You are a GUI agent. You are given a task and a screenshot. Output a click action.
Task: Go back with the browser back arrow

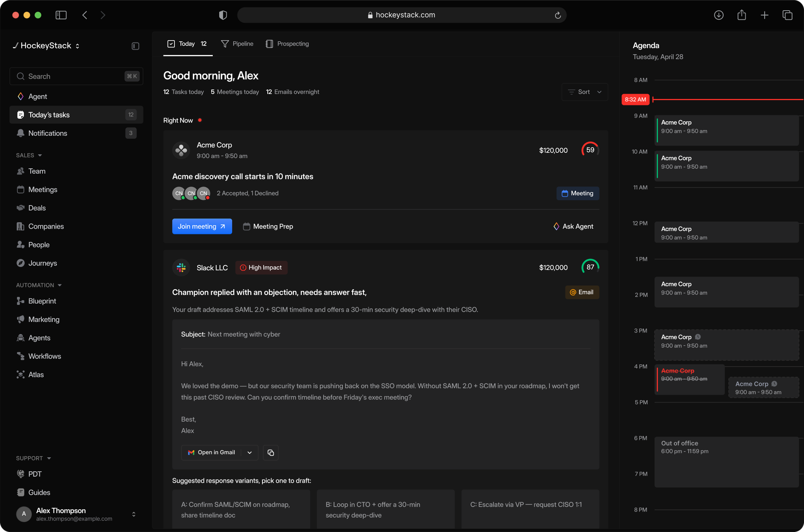[85, 15]
